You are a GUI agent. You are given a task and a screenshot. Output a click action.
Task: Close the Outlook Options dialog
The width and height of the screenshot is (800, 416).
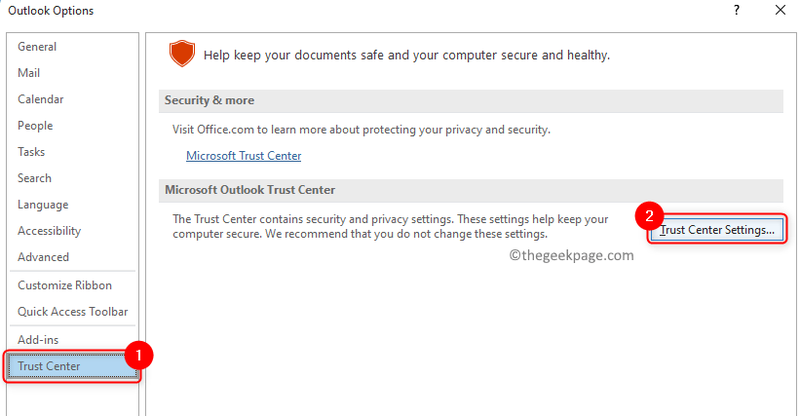(x=780, y=10)
